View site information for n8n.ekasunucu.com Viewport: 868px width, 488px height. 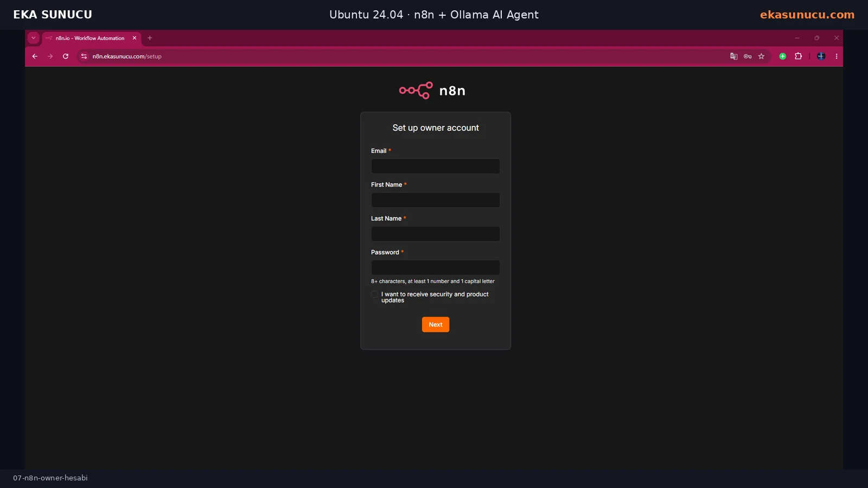pyautogui.click(x=84, y=56)
